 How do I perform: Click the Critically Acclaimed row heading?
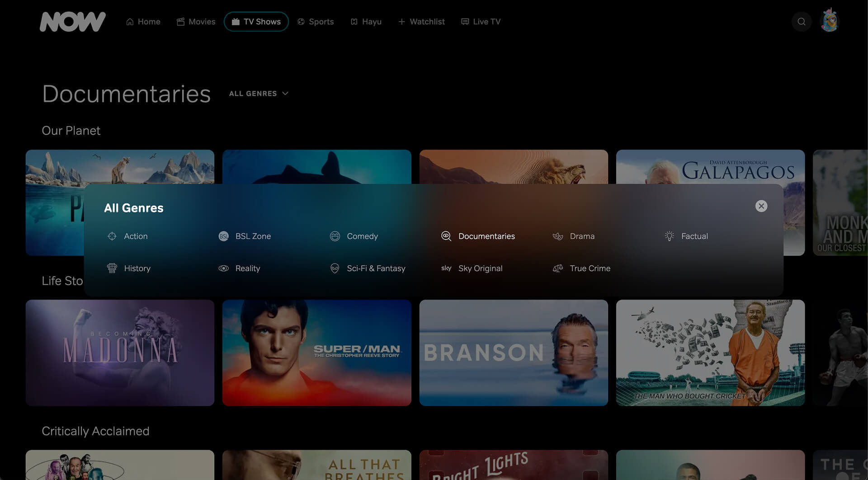[x=95, y=431]
